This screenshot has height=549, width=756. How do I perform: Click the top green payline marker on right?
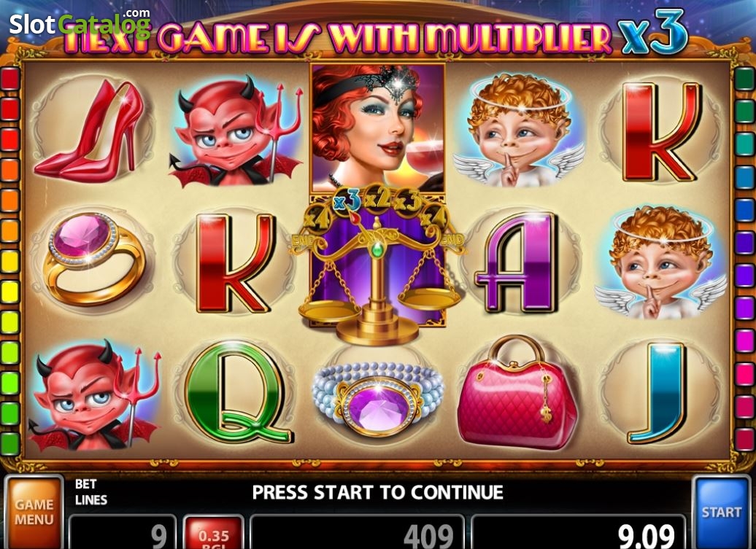[745, 79]
